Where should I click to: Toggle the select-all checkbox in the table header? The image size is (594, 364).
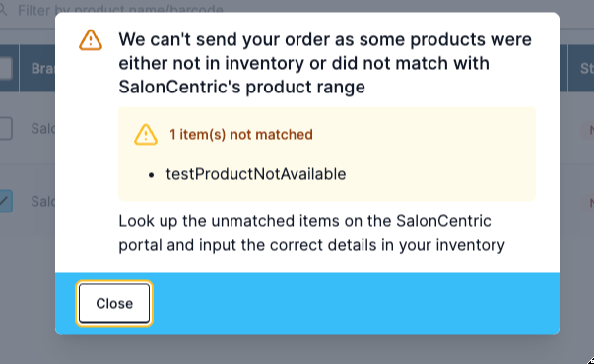[x=5, y=69]
